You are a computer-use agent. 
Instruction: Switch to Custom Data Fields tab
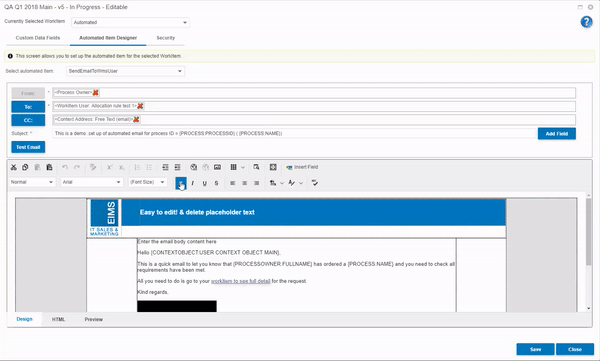click(x=38, y=38)
